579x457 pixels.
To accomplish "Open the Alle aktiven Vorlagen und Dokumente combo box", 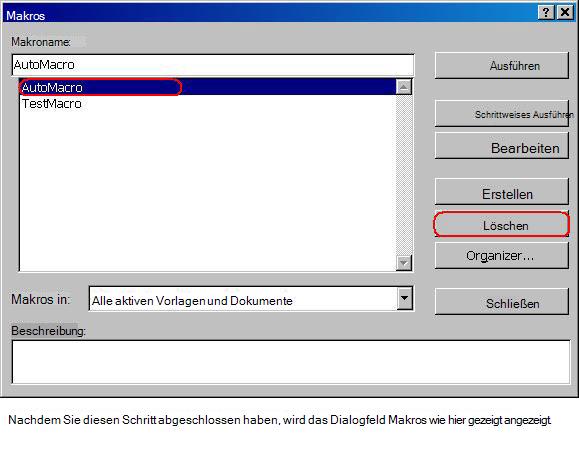I will (251, 299).
